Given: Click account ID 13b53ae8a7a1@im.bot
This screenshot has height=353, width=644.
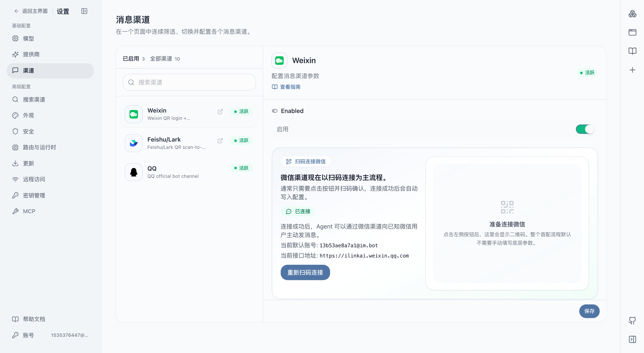Looking at the screenshot, I should pos(348,246).
